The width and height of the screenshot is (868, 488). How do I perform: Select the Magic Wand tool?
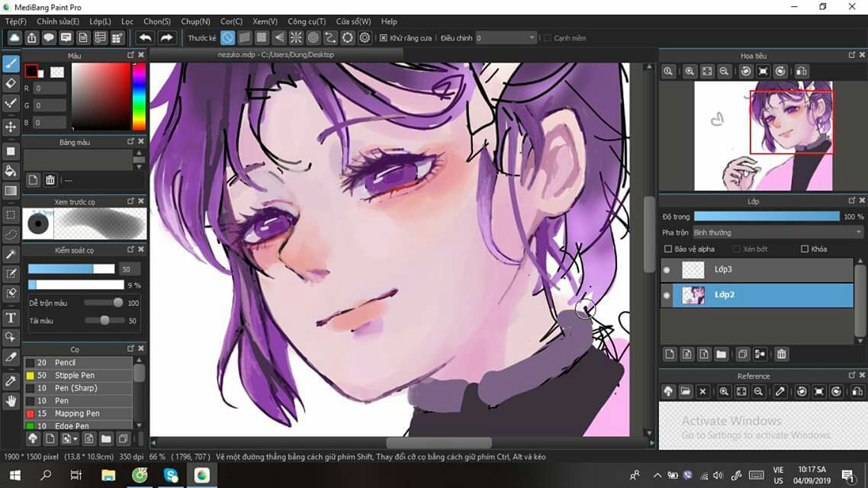tap(11, 254)
